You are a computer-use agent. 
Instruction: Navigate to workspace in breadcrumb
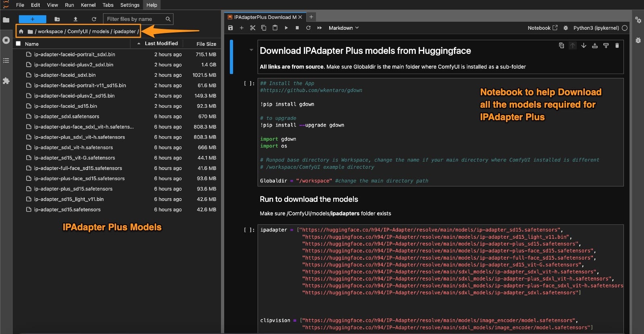coord(50,31)
